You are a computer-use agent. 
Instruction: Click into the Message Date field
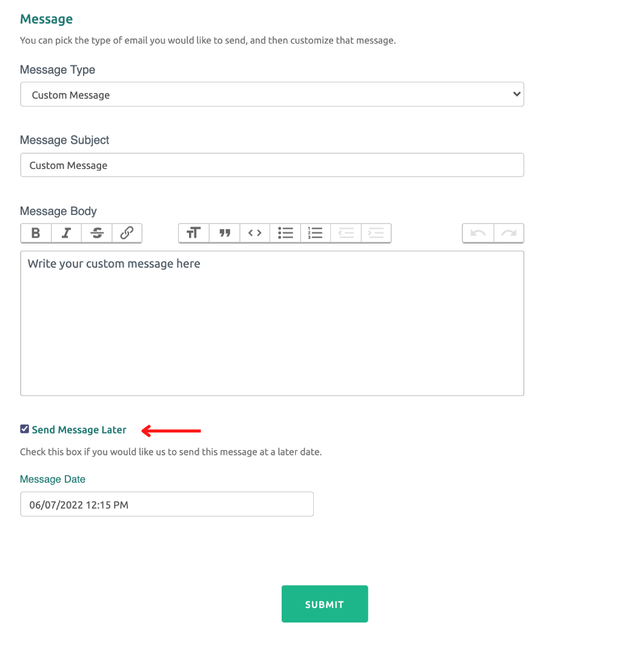167,504
